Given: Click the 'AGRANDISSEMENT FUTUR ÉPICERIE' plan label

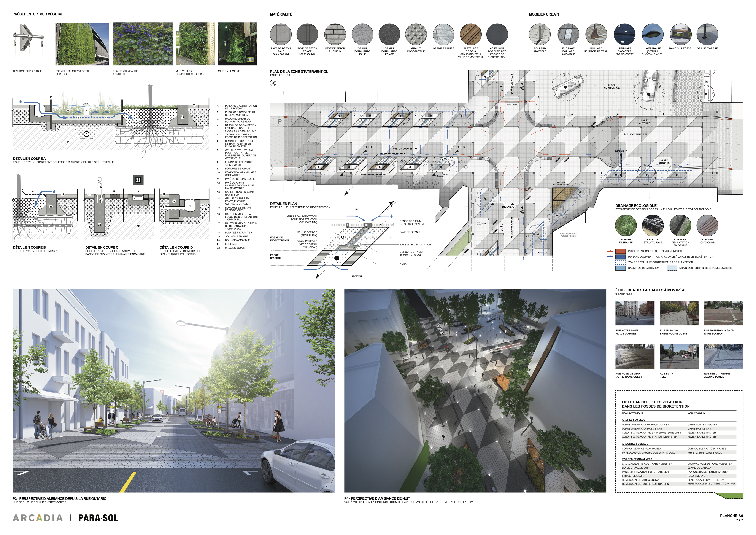Looking at the screenshot, I should tap(568, 235).
